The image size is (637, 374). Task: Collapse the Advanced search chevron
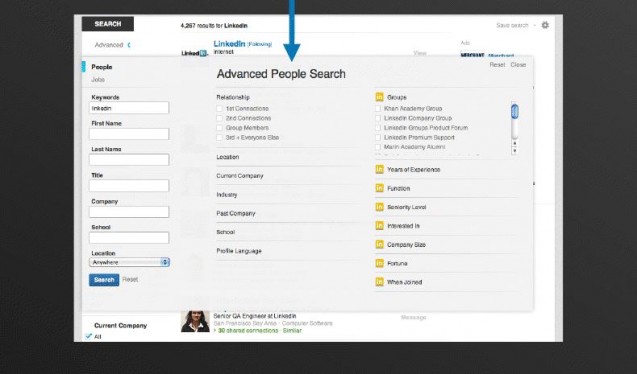tap(129, 45)
